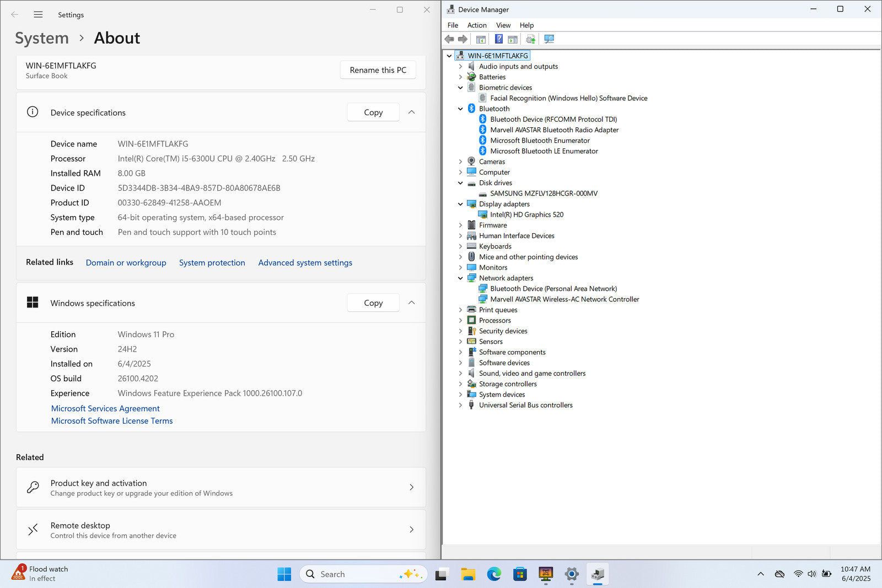Open Advanced system settings link
The height and width of the screenshot is (588, 882).
305,263
